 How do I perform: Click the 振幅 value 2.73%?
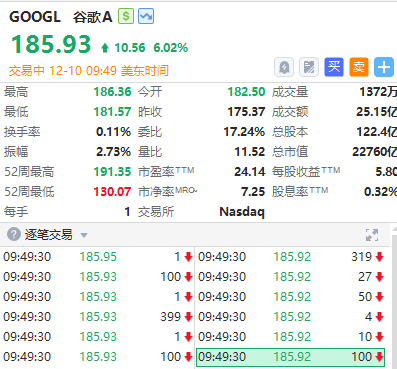[113, 152]
